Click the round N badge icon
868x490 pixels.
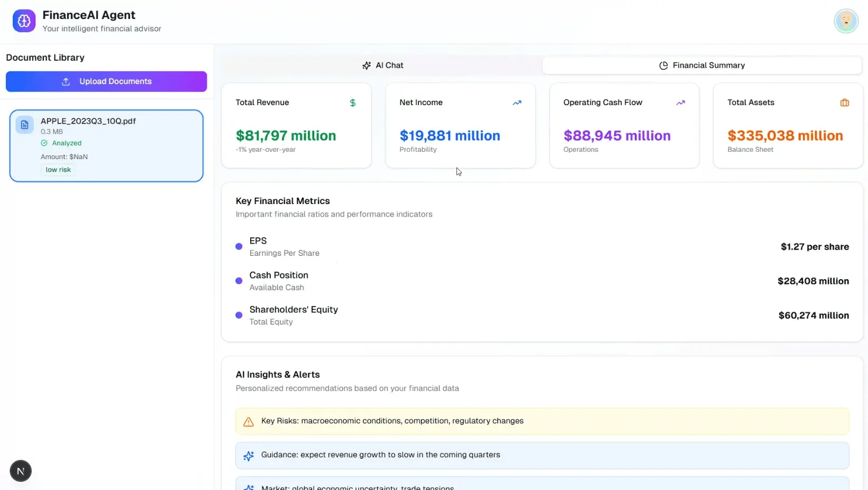pyautogui.click(x=21, y=471)
